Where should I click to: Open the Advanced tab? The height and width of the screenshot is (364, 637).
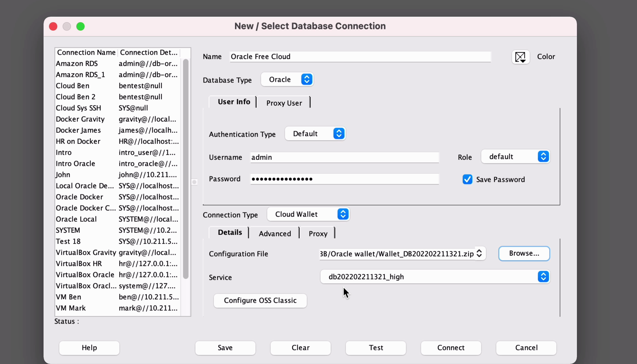[x=275, y=234]
